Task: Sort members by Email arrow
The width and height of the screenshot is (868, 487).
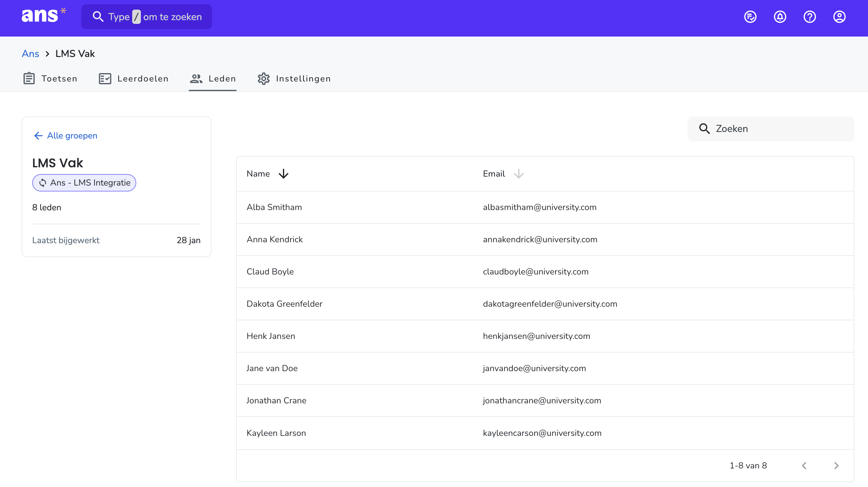Action: pos(519,174)
